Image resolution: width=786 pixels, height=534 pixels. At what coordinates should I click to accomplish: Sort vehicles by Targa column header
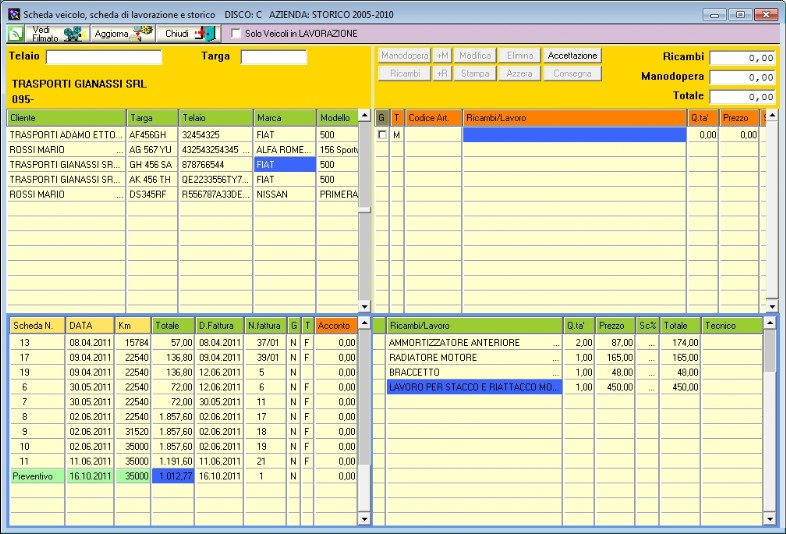(152, 118)
